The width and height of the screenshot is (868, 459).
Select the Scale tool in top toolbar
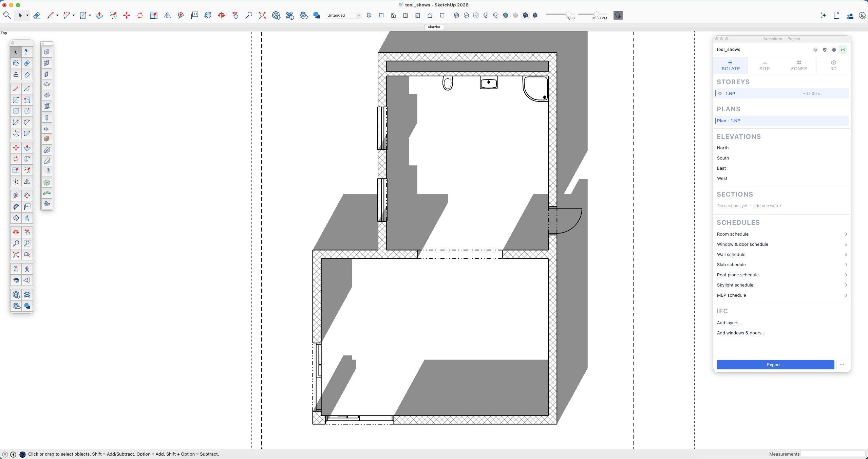click(153, 15)
